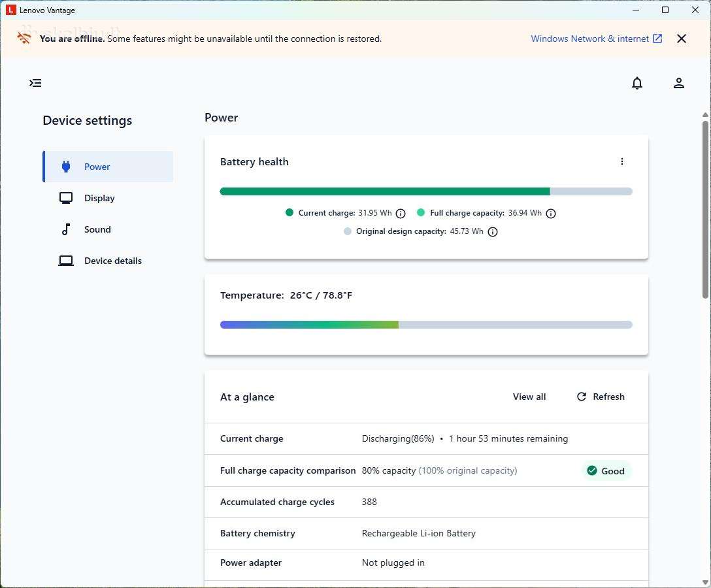
Task: Click the 'Device settings' heading
Action: tap(88, 121)
